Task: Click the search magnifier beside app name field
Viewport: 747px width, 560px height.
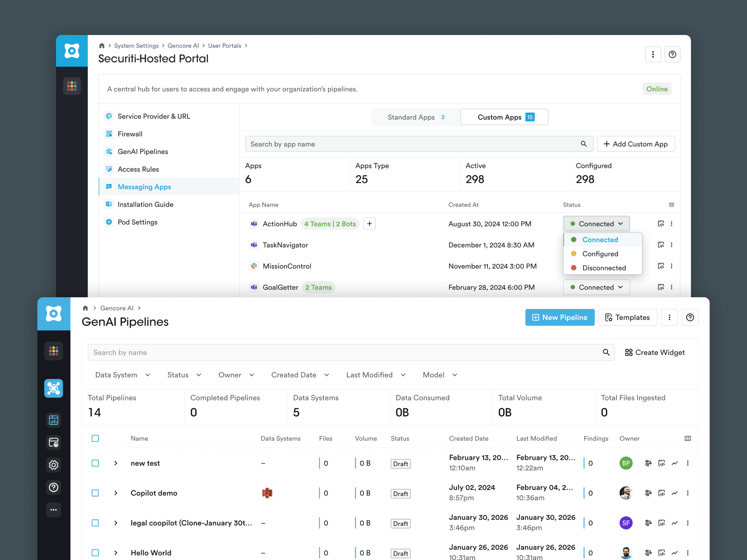Action: click(584, 144)
